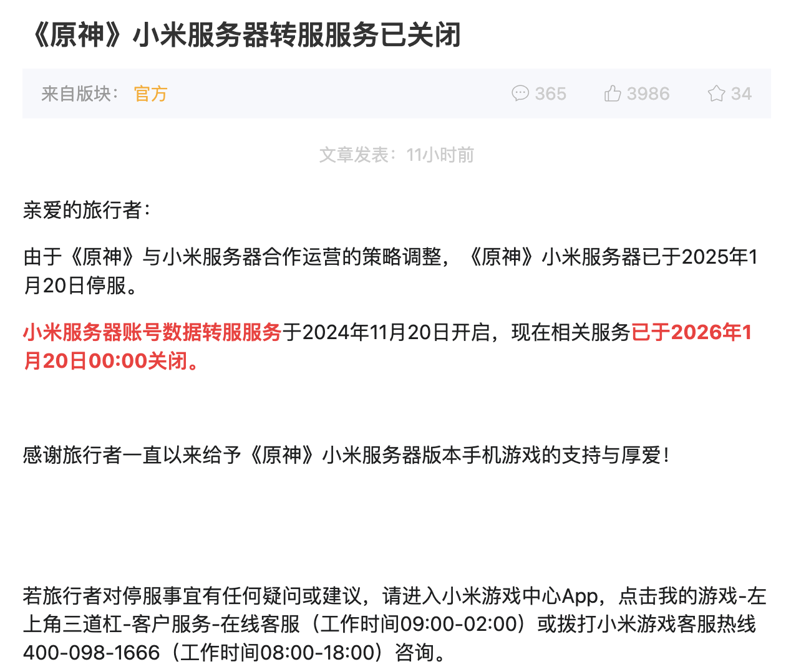Click the 感谢旅行者 thank-you paragraph
The width and height of the screenshot is (786, 672).
pos(347,455)
